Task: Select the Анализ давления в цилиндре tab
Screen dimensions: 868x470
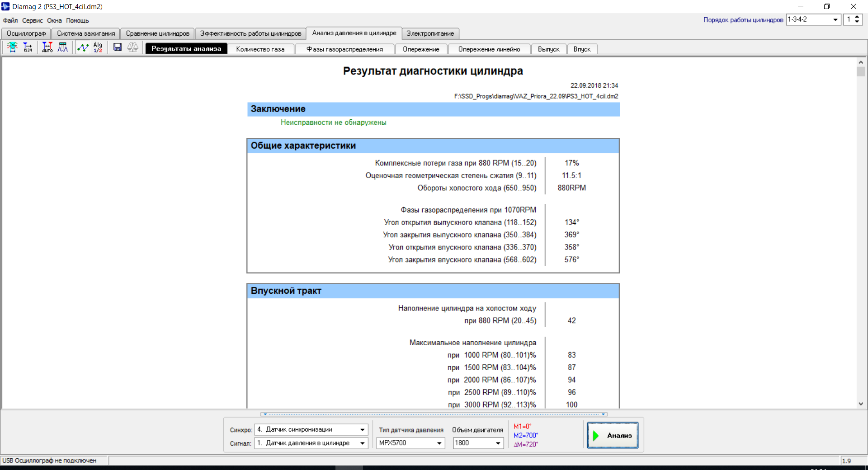Action: point(354,33)
